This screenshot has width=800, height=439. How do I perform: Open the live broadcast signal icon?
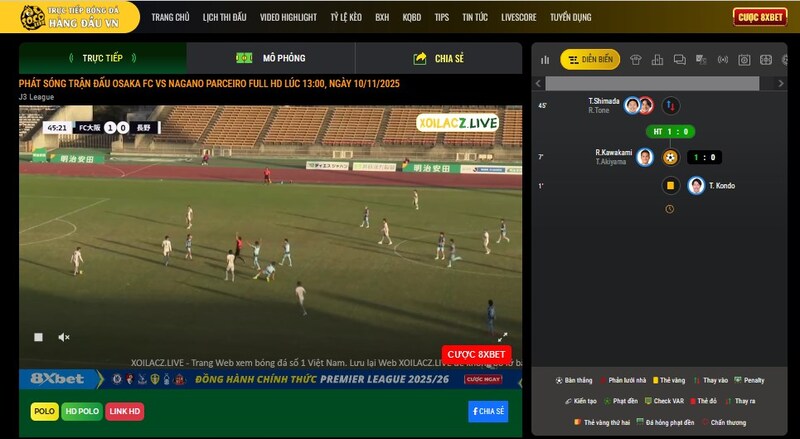(x=723, y=60)
